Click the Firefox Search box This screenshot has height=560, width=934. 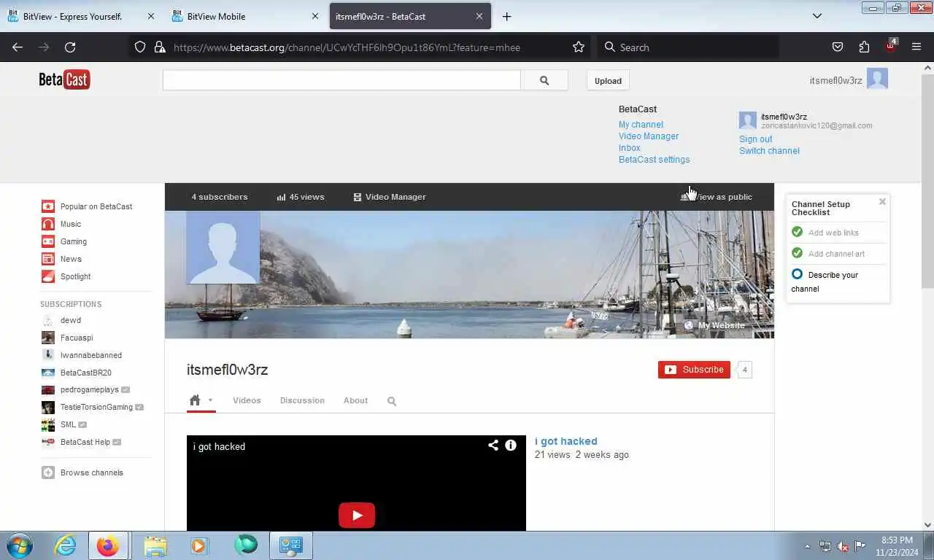pos(687,47)
